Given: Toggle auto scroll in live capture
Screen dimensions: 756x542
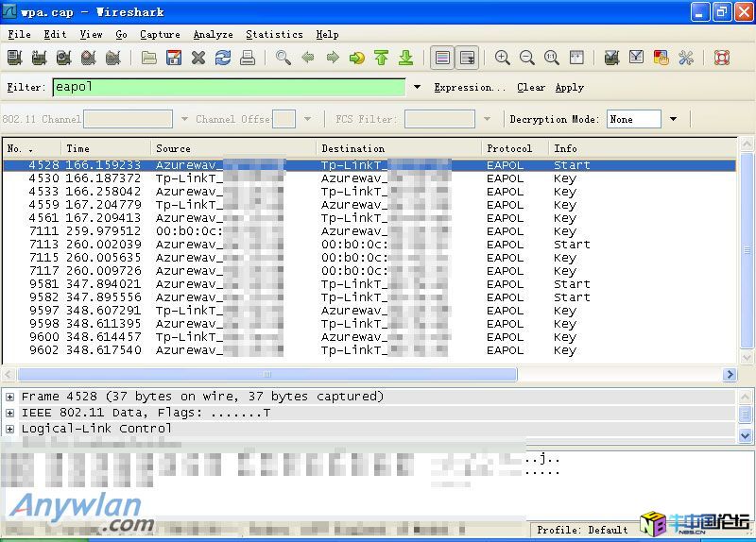Looking at the screenshot, I should coord(467,58).
